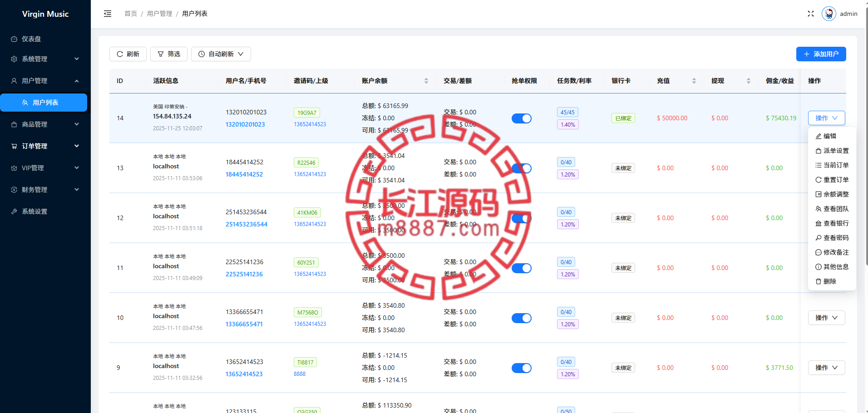Click the trash icon beside 删除
This screenshot has width=868, height=413.
point(819,281)
